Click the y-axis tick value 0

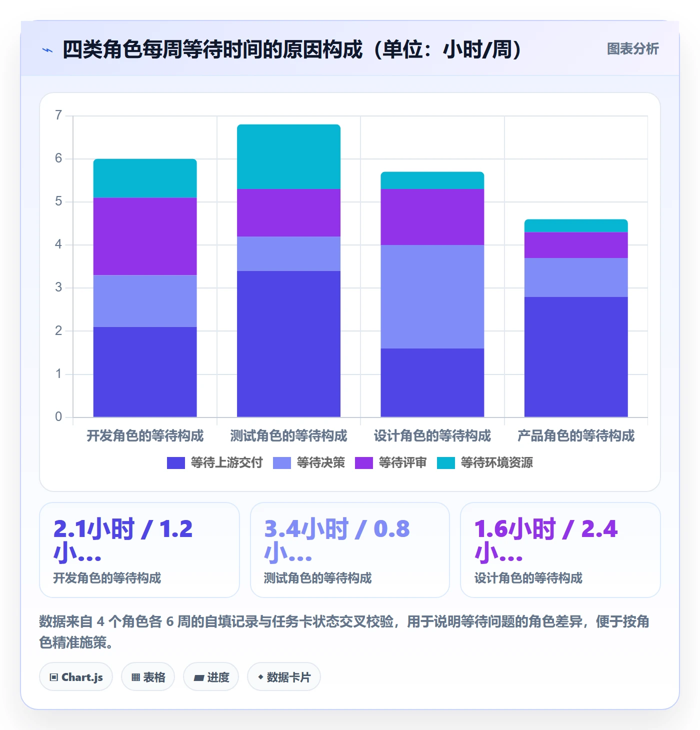point(58,417)
